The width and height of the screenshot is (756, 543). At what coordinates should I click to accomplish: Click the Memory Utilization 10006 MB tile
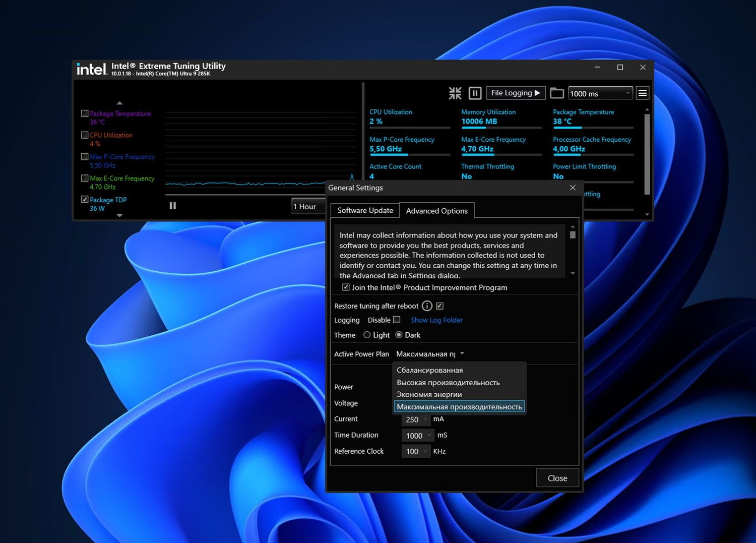point(501,118)
